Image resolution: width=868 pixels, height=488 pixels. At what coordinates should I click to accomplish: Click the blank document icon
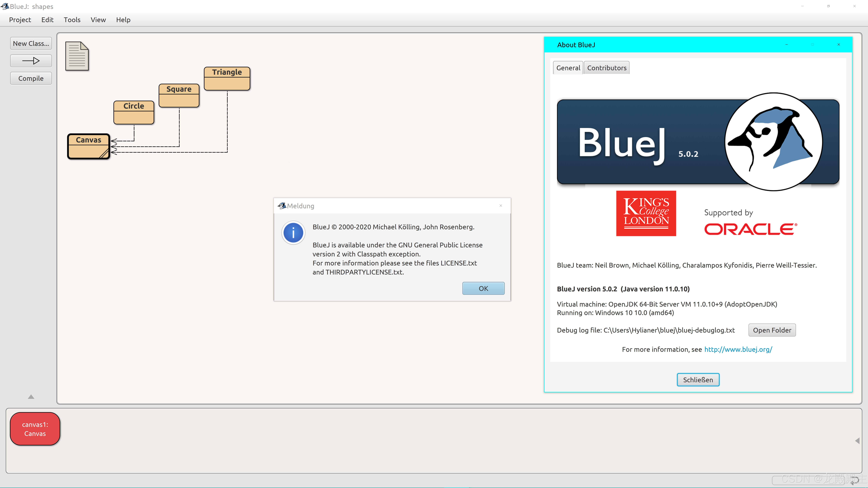76,55
